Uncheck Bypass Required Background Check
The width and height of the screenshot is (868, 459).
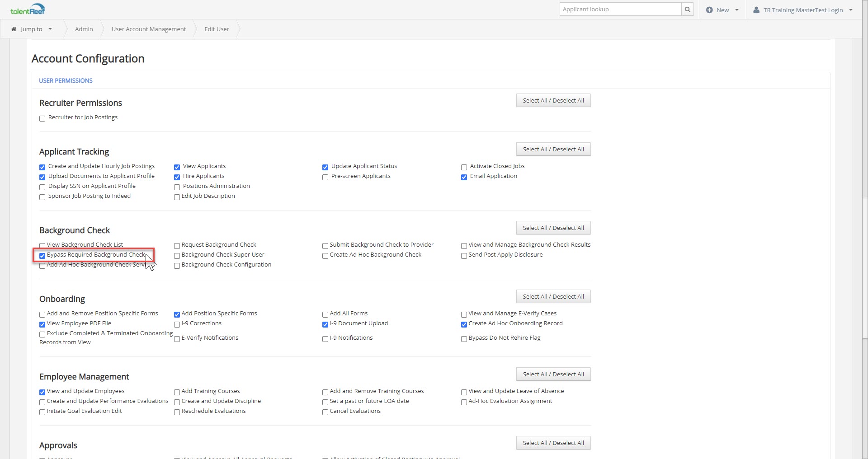pos(42,256)
